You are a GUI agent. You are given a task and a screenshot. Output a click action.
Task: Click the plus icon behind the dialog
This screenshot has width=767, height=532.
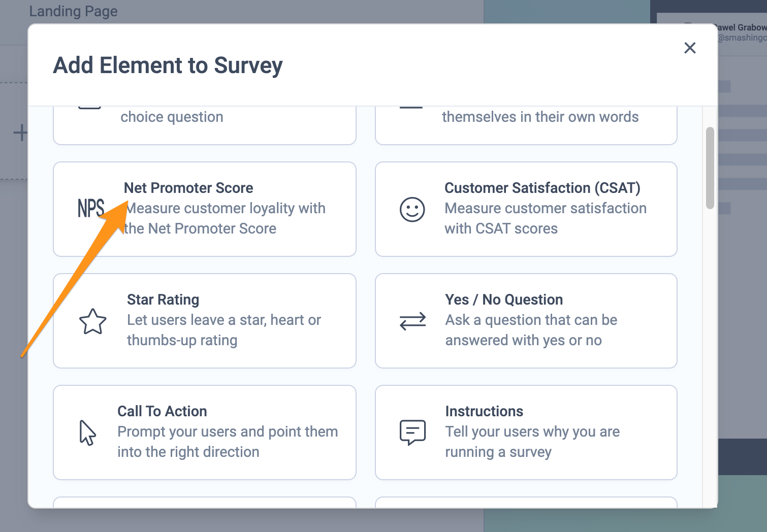coord(20,133)
